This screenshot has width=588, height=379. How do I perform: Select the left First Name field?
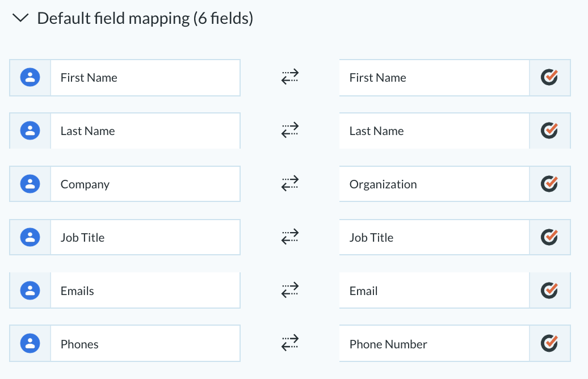[145, 78]
